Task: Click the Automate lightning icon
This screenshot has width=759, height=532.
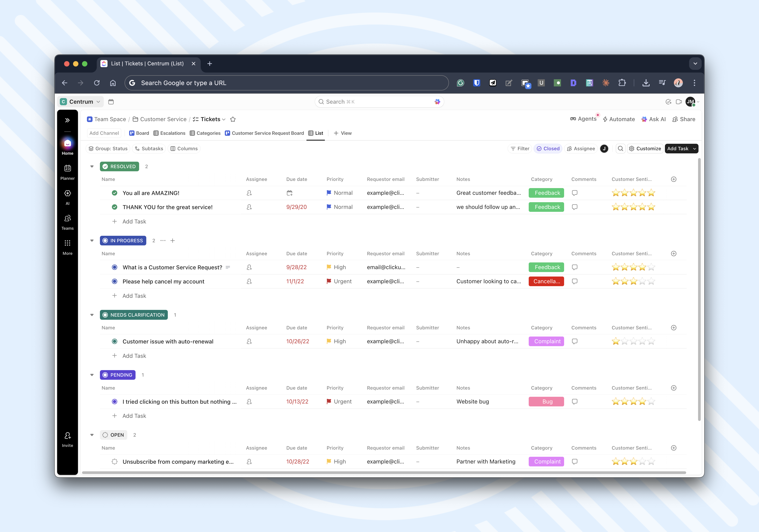Action: (x=606, y=119)
